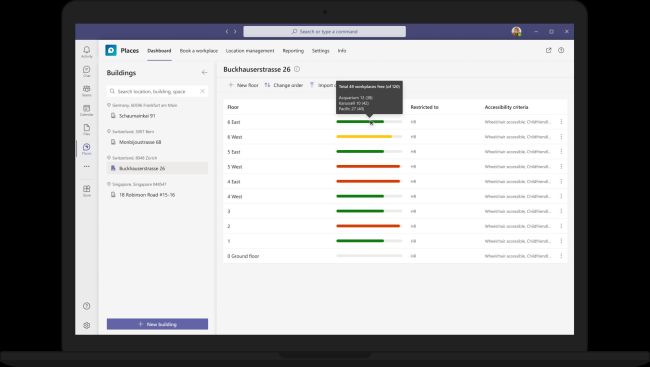Clear the building search with X icon
This screenshot has width=650, height=367.
coord(202,91)
